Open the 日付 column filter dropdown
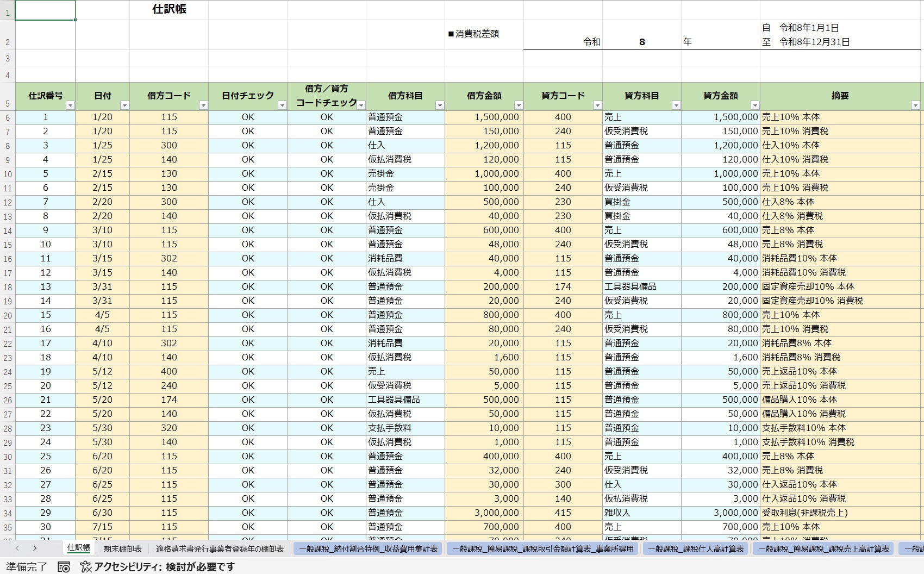 coord(124,105)
